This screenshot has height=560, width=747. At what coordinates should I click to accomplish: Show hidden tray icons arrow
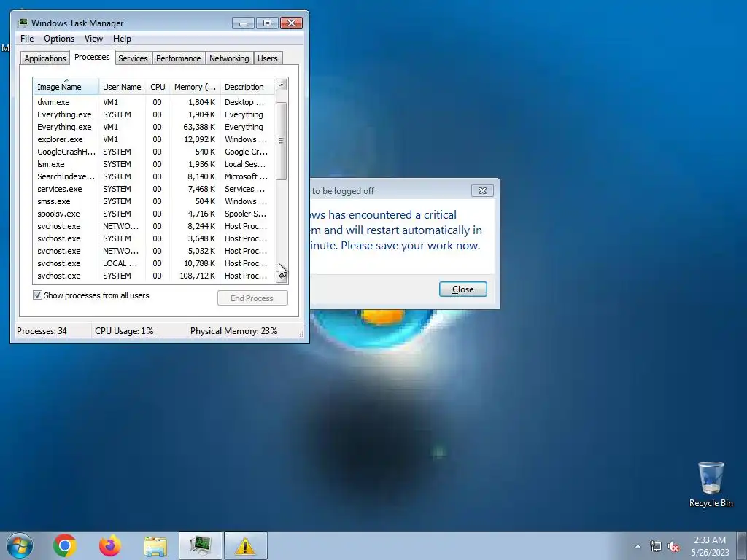(x=638, y=546)
